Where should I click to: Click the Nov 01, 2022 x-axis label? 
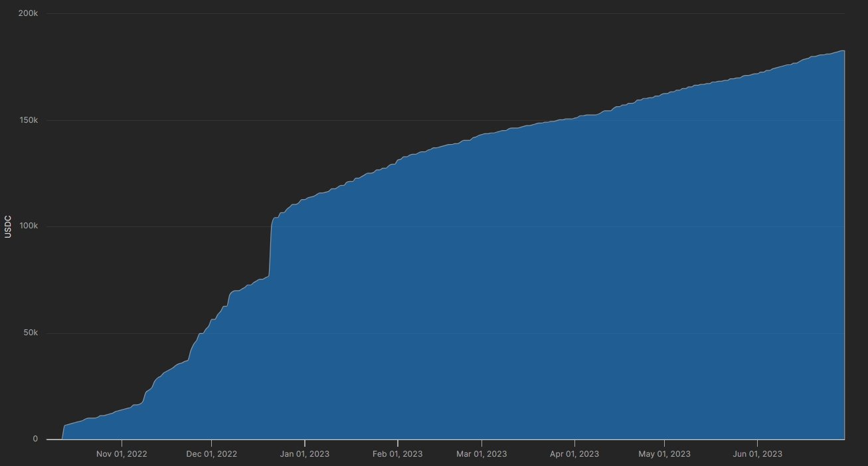point(122,454)
